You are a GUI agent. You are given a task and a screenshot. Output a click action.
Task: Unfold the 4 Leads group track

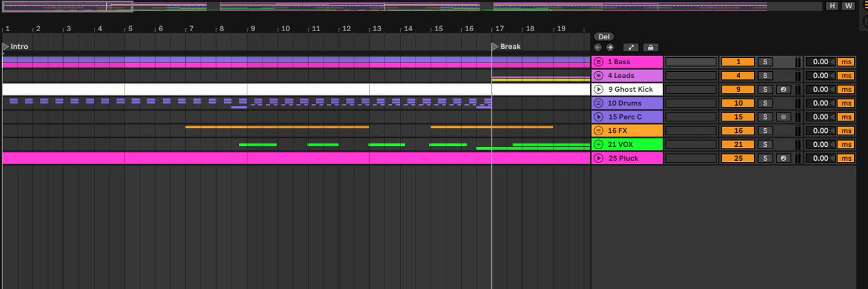[599, 76]
